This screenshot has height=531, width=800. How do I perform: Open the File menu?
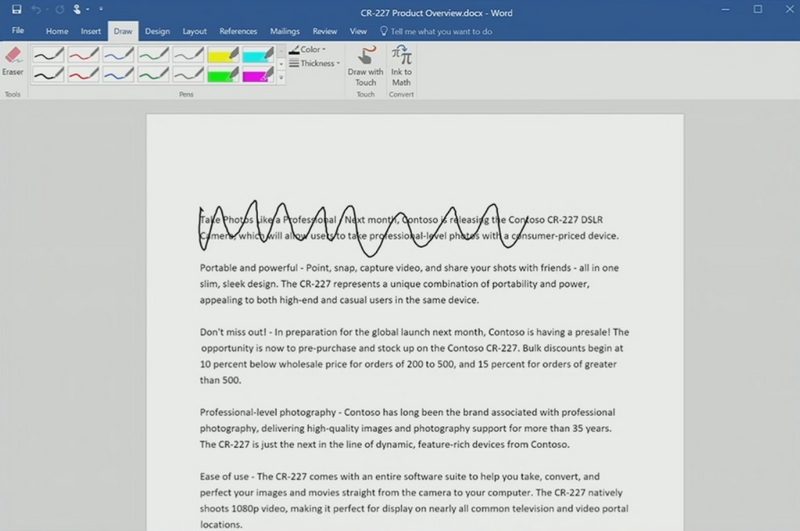pyautogui.click(x=17, y=31)
